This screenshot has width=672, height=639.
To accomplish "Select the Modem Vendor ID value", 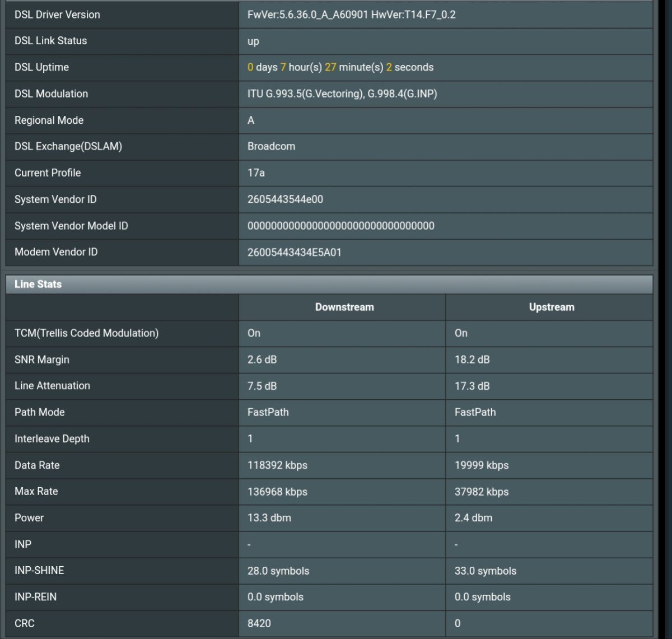I will point(294,252).
